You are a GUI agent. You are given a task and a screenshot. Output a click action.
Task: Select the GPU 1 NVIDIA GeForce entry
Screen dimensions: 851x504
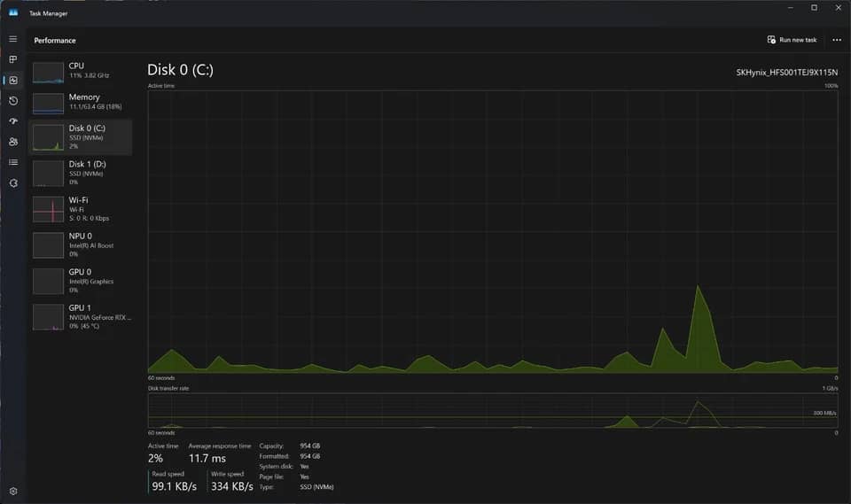pyautogui.click(x=81, y=317)
